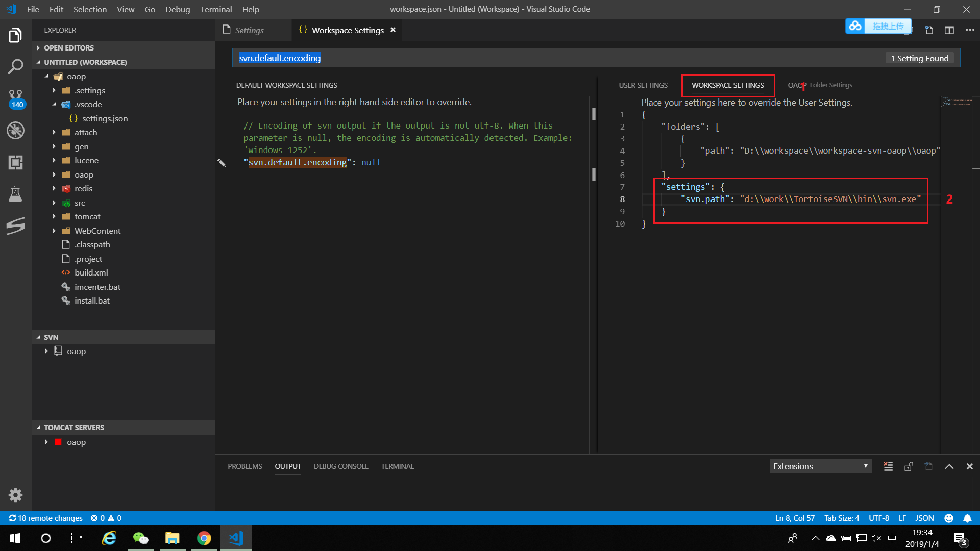Click the pencil icon beside svn.default.encoding setting
Image resolution: width=980 pixels, height=551 pixels.
click(x=222, y=162)
